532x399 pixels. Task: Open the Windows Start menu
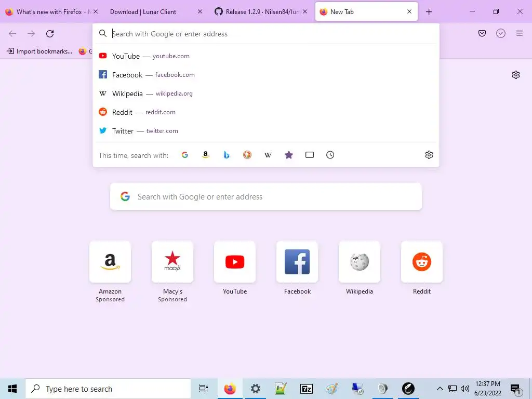coord(12,389)
